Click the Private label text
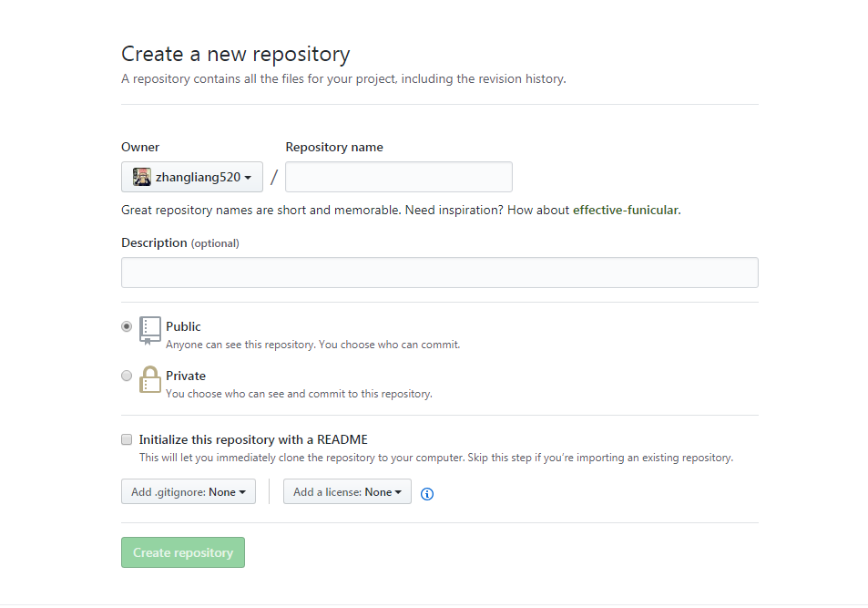 [x=186, y=376]
